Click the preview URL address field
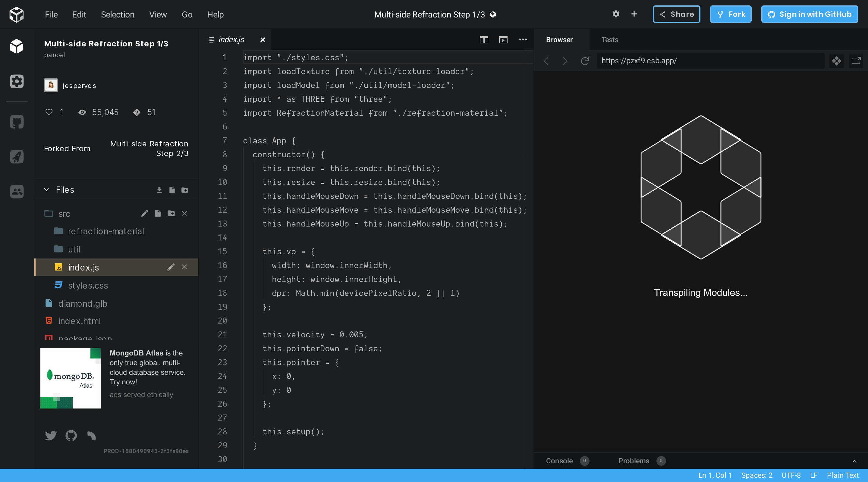 click(710, 61)
